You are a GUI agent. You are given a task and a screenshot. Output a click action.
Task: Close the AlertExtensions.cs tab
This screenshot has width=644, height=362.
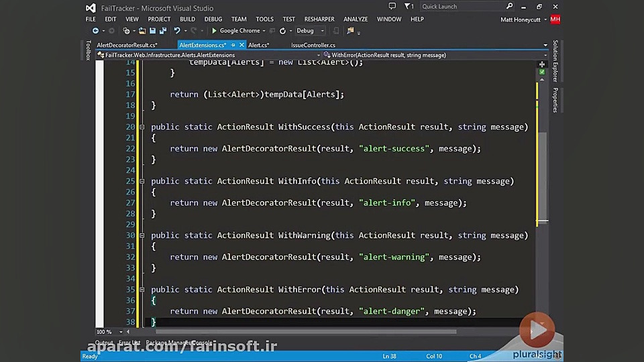coord(241,45)
